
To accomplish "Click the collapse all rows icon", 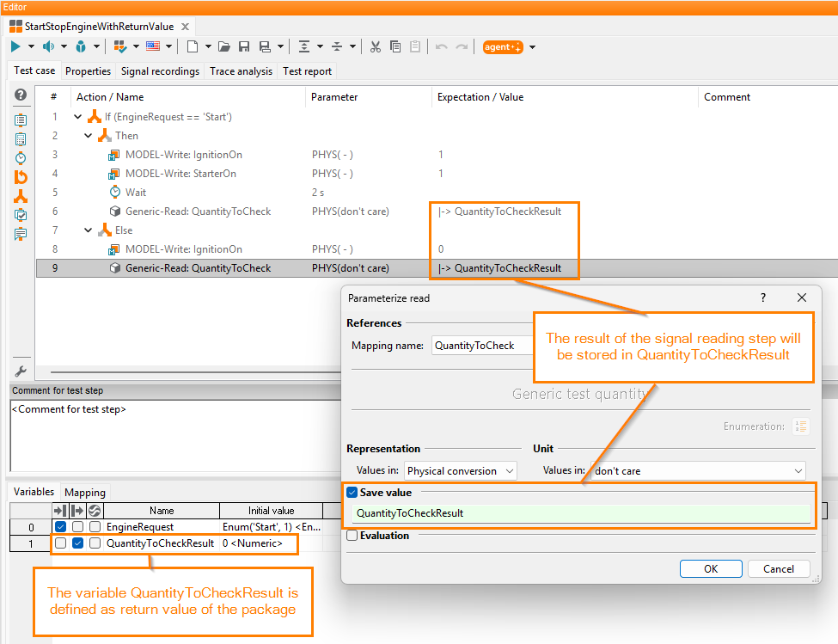I will (x=337, y=47).
